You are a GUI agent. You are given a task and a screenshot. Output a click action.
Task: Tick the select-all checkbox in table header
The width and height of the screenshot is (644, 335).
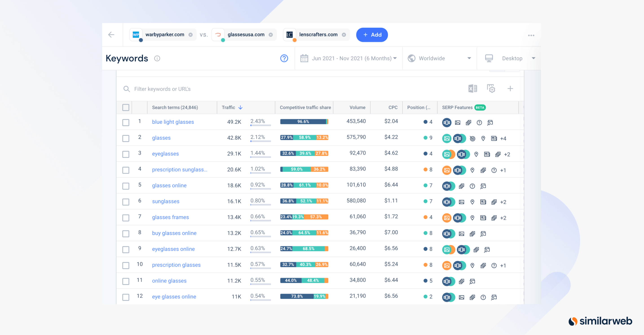pyautogui.click(x=126, y=108)
